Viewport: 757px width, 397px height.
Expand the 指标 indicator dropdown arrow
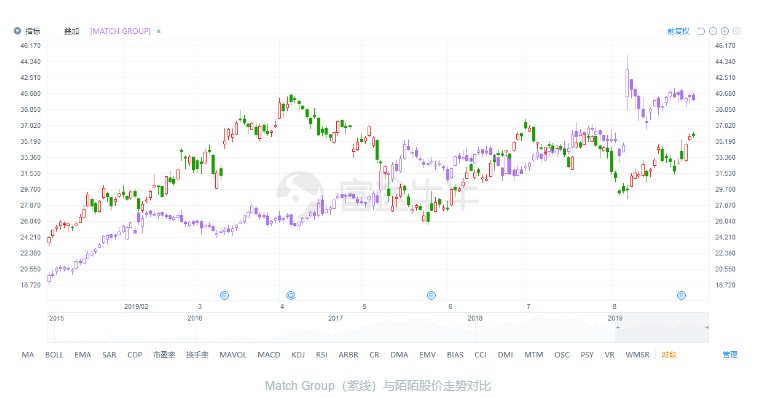click(x=17, y=31)
